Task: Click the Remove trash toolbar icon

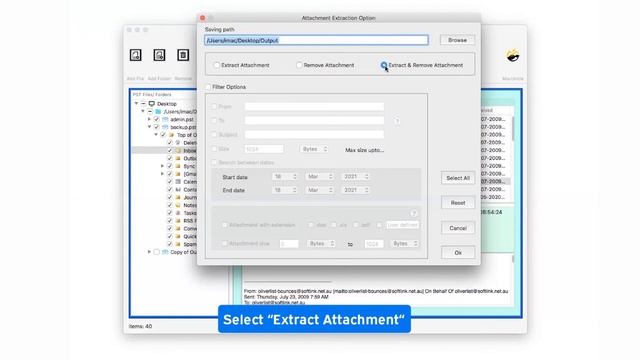Action: (183, 55)
